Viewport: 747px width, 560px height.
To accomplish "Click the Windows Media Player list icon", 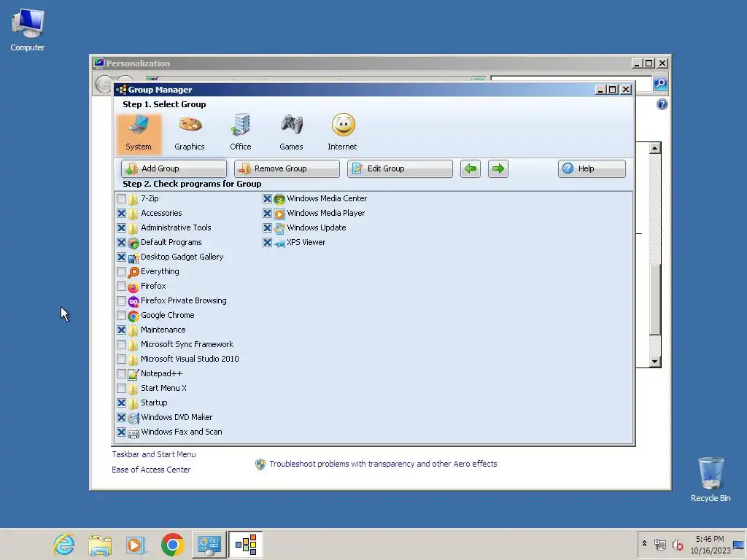I will [x=279, y=214].
